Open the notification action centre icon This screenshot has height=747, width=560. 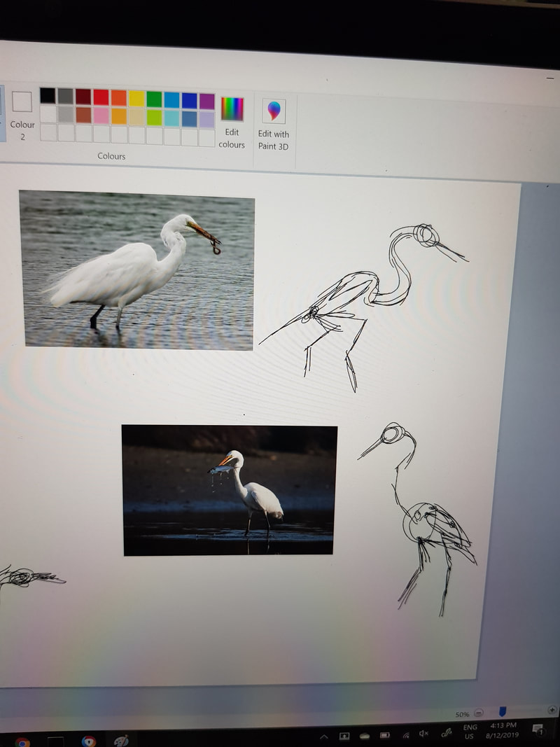538,729
